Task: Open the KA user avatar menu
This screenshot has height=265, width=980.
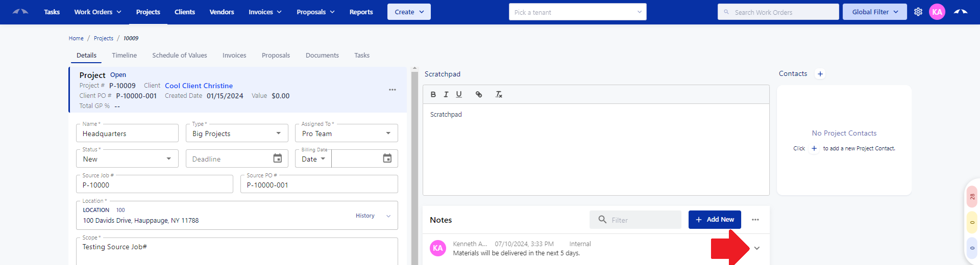Action: (937, 12)
